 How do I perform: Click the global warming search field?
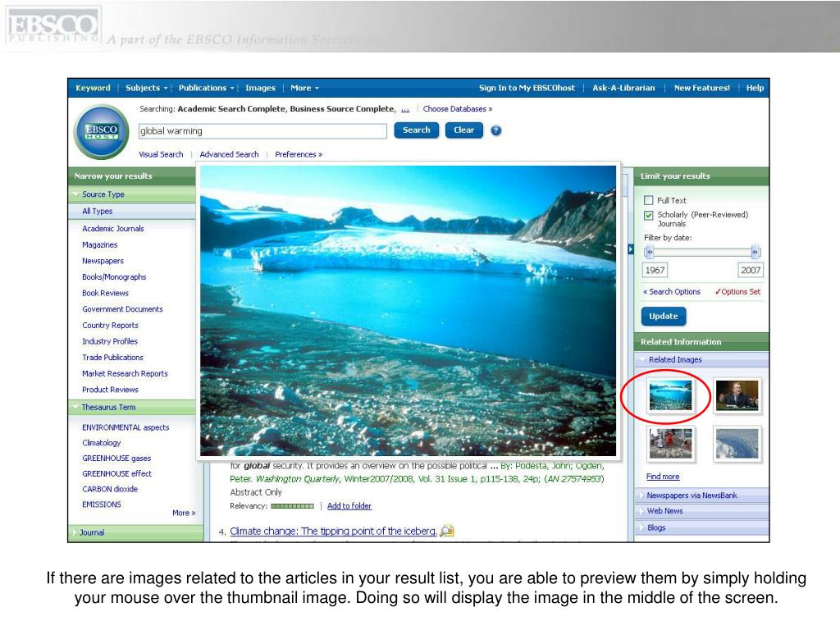(262, 131)
